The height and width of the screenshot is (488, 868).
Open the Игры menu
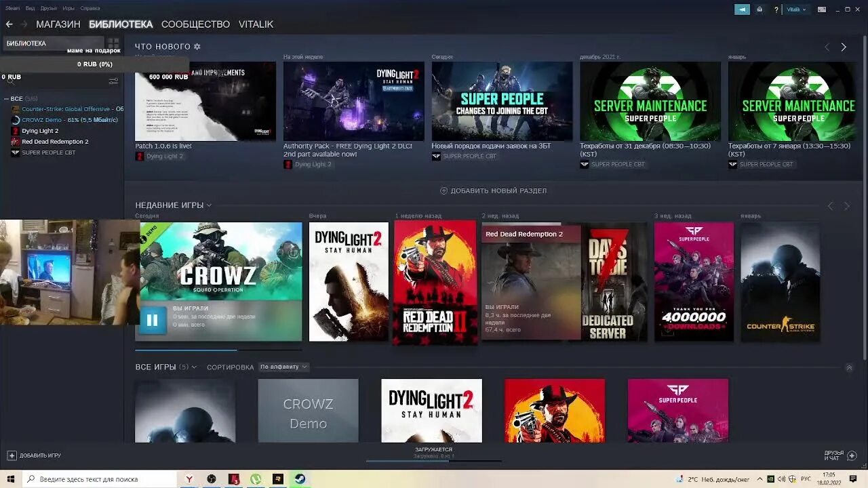coord(68,9)
